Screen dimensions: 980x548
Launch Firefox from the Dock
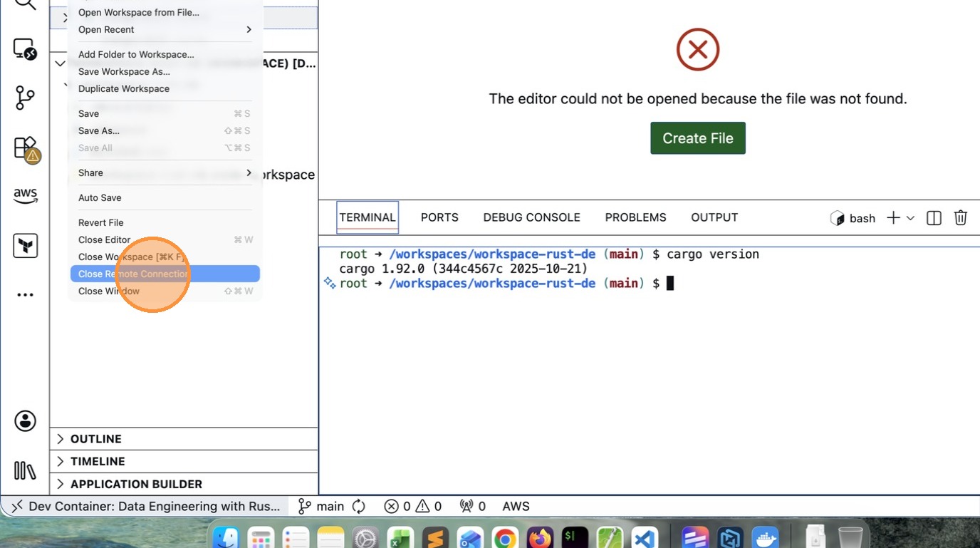coord(540,538)
